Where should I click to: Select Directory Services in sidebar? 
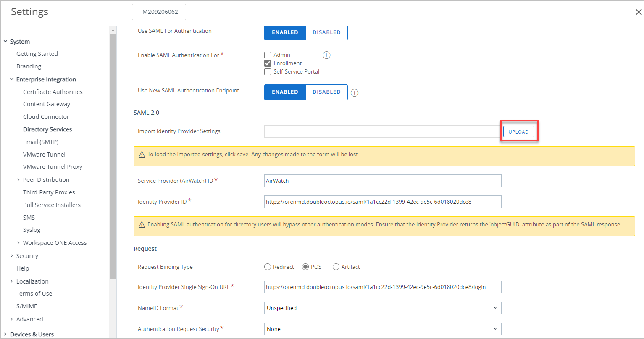pos(47,129)
